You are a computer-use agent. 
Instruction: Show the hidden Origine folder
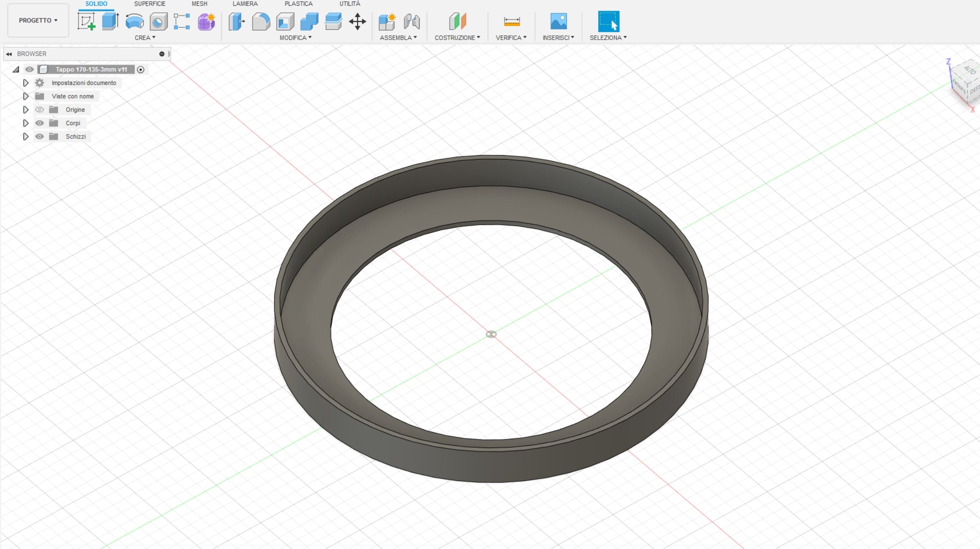tap(40, 110)
